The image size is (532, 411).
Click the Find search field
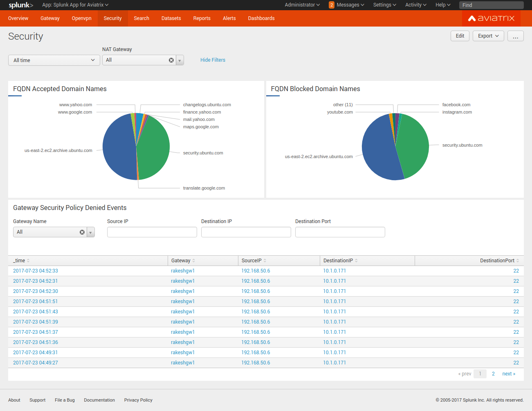492,5
